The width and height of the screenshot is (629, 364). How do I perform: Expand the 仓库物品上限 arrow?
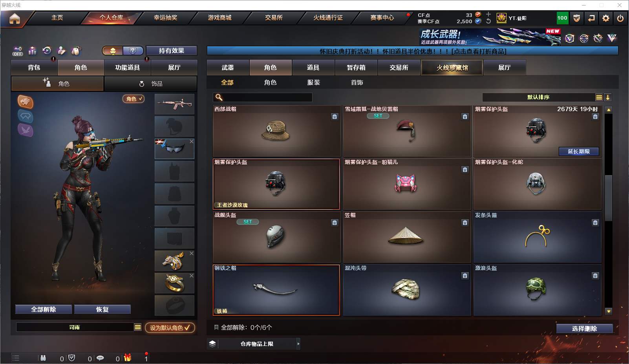298,344
